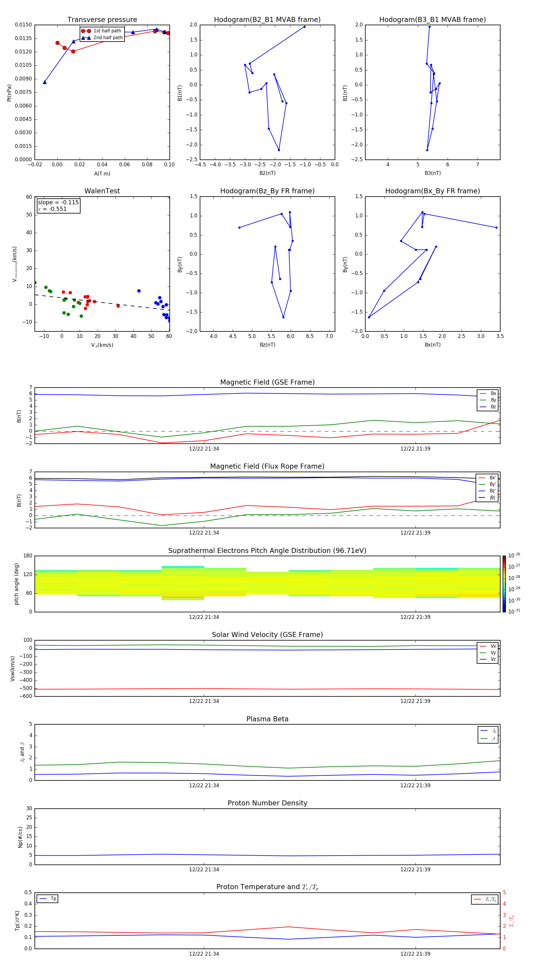Click the 'Tp' legend entry

point(48,899)
